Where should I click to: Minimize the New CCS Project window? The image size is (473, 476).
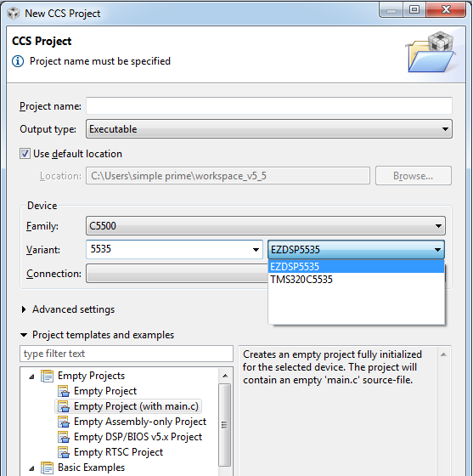(391, 10)
